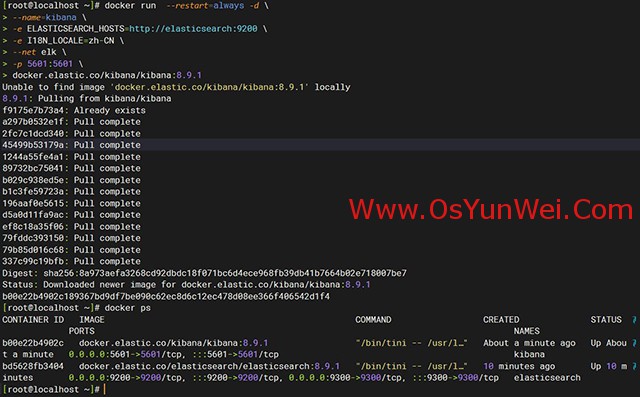Click the final shell prompt cursor

click(105, 389)
